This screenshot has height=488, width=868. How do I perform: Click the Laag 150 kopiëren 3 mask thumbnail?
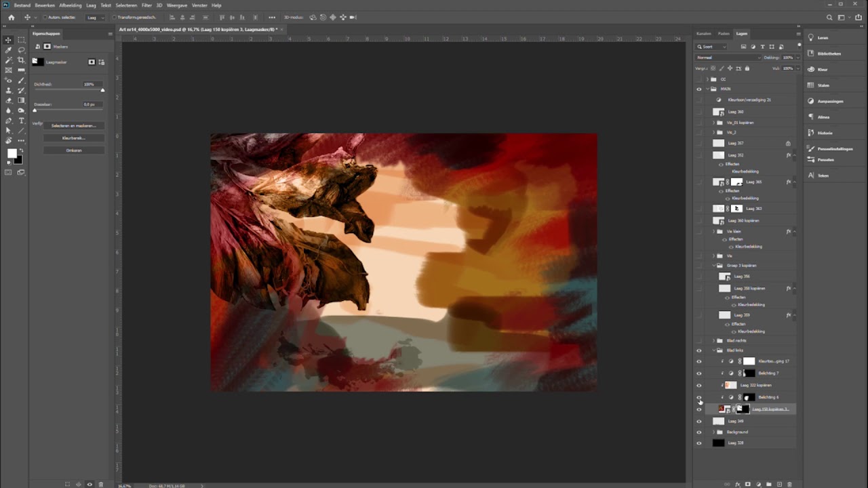click(743, 409)
